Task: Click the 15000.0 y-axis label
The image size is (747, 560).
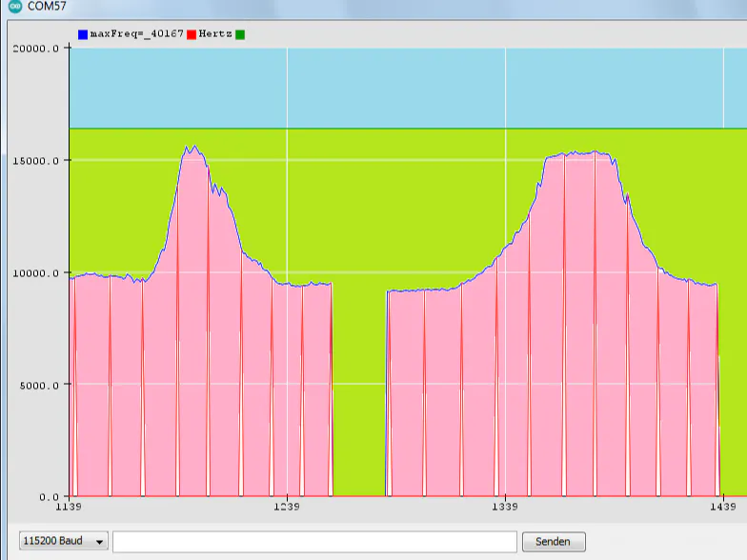Action: 36,161
